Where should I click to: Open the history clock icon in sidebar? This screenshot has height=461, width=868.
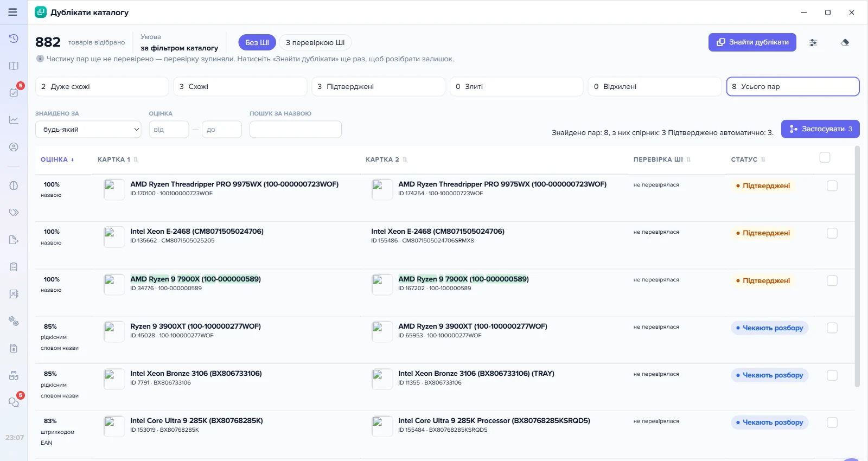coord(14,39)
